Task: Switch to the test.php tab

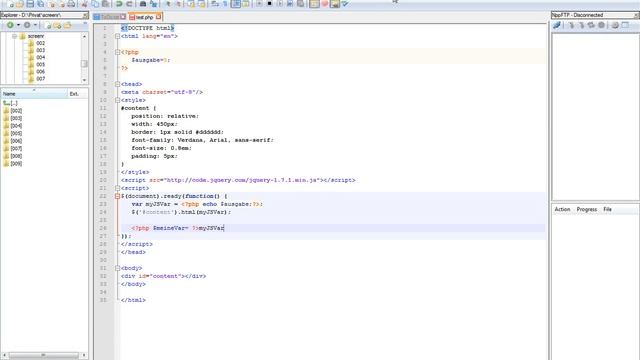Action: pos(144,17)
